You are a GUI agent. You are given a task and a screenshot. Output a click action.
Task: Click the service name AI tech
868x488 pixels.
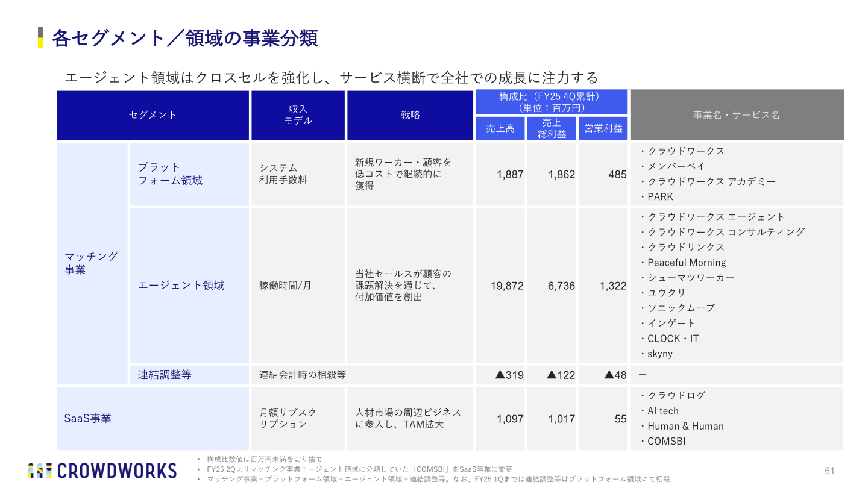click(662, 411)
